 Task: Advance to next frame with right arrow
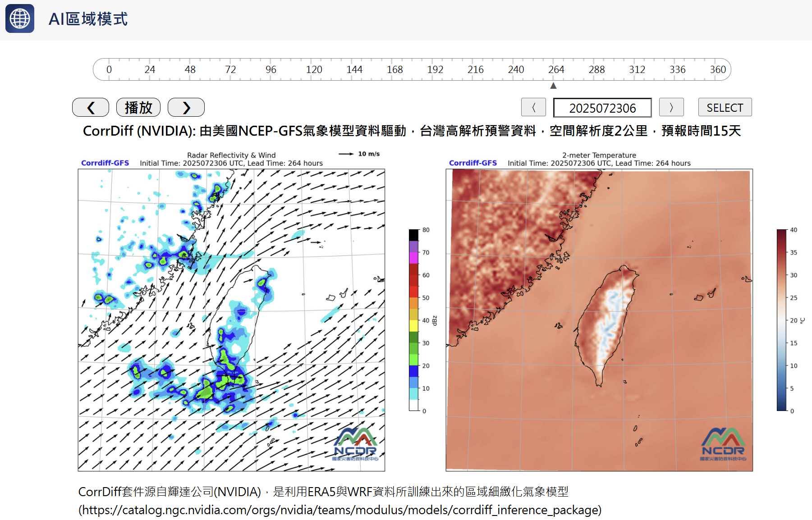(x=186, y=108)
